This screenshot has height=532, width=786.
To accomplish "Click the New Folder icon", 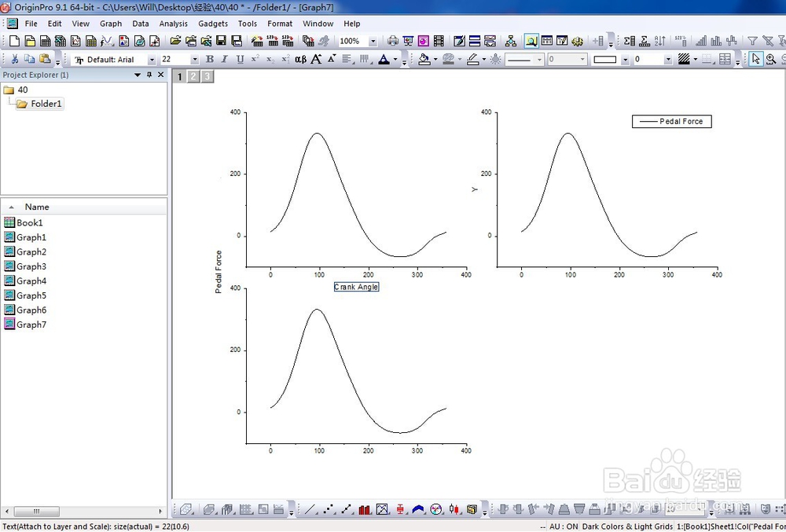I will click(x=30, y=41).
